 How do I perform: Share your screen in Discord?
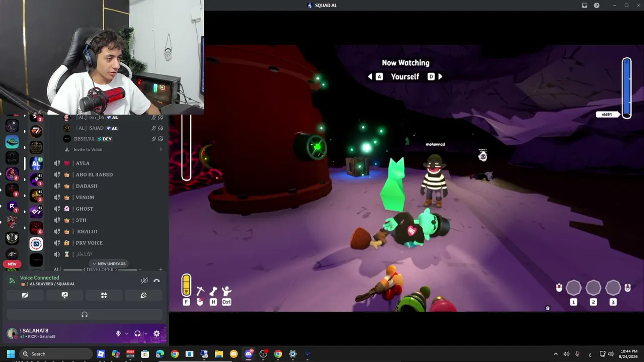coord(64,295)
